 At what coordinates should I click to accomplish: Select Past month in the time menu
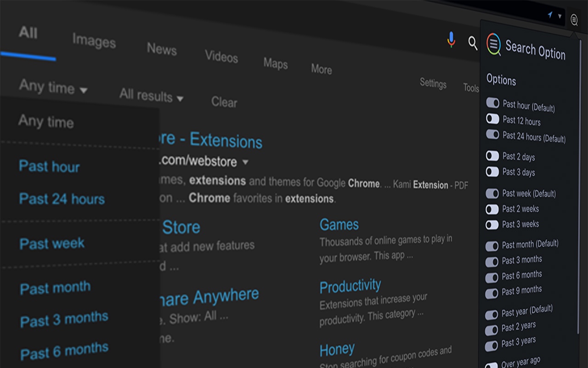tap(55, 288)
